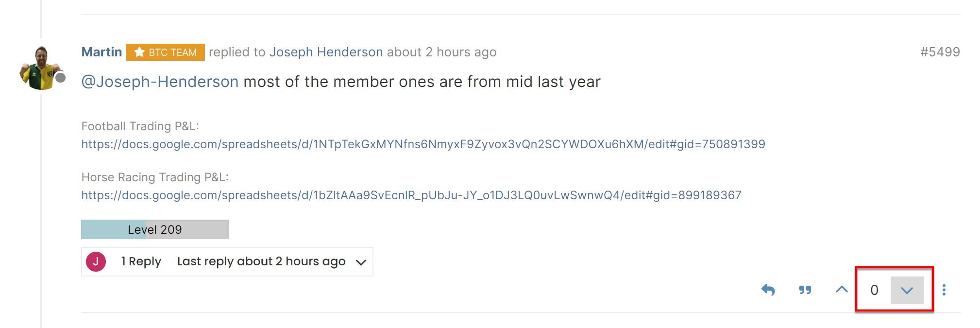
Task: Open the three-dot post tools menu
Action: pos(944,290)
